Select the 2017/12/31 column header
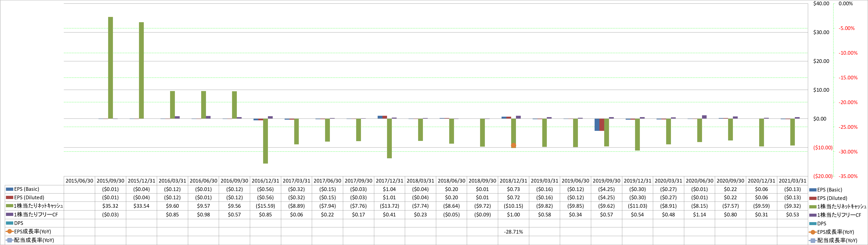The image size is (868, 245). click(390, 181)
